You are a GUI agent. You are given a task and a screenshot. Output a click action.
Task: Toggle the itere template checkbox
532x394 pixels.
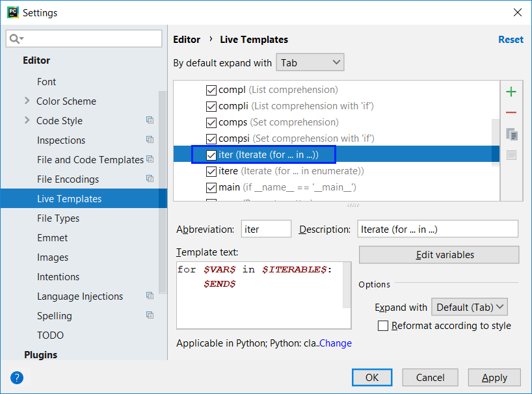click(x=211, y=171)
